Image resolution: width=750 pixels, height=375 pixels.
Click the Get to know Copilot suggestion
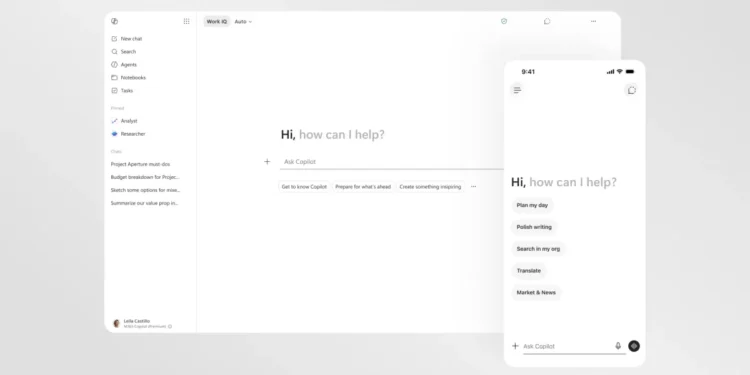pos(304,187)
